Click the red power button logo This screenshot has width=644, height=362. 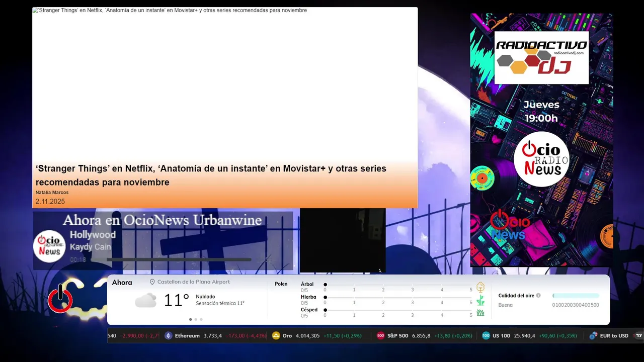click(x=60, y=298)
